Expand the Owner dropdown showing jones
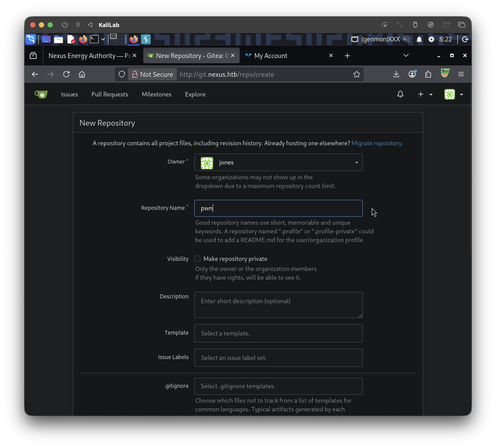This screenshot has width=496, height=448. coord(278,162)
